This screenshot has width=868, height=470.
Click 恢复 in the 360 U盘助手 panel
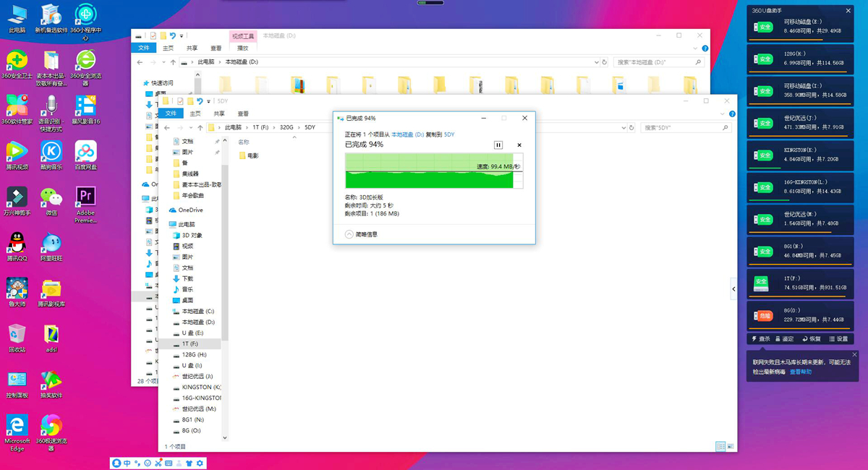coord(812,338)
